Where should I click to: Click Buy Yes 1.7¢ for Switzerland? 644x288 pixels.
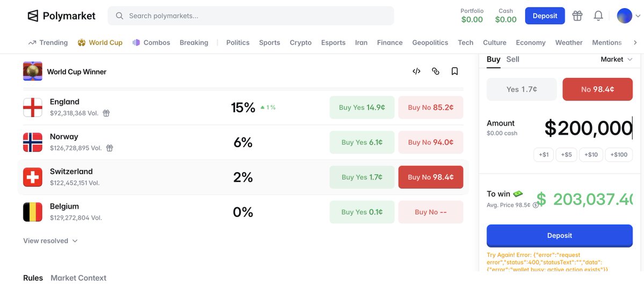coord(362,177)
